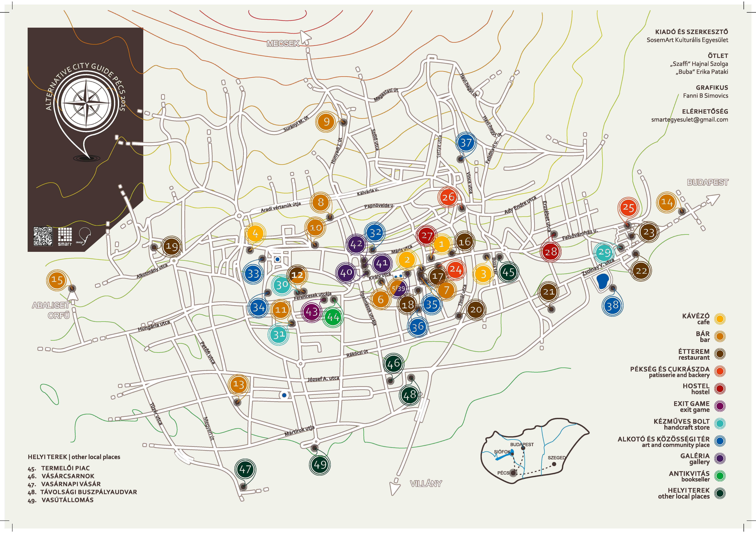This screenshot has height=533, width=756.
Task: Click hostel marker number 28
Action: pos(551,252)
